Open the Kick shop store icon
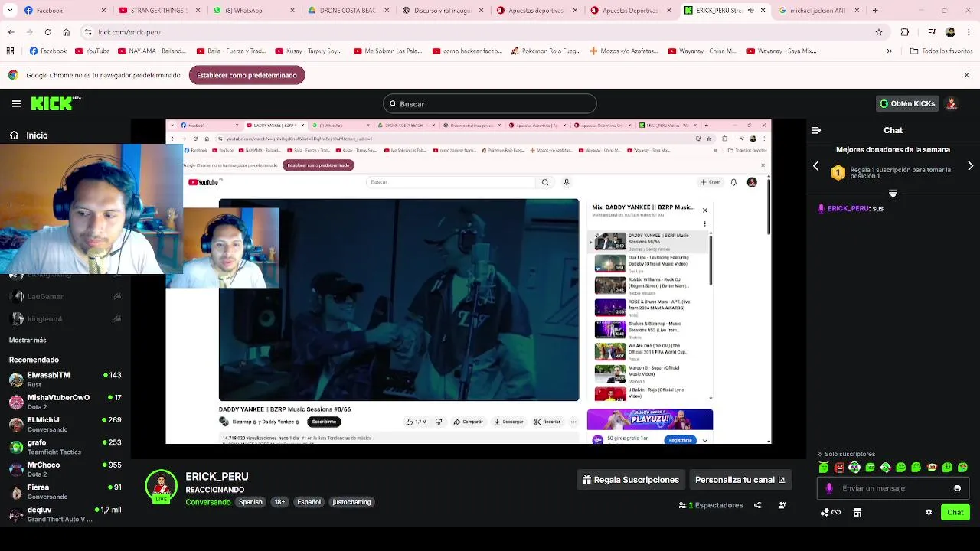This screenshot has width=980, height=551. click(857, 513)
